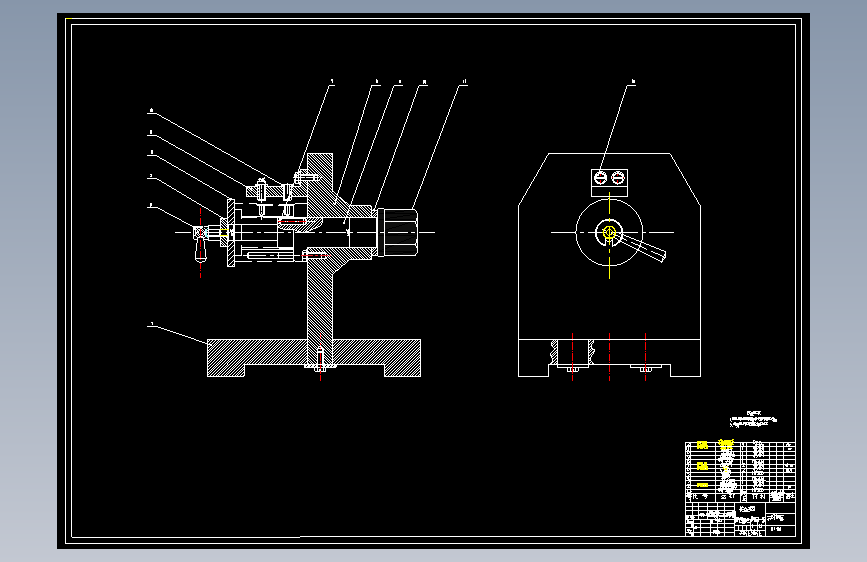The image size is (867, 562).
Task: Select the leader line pointing to the base plate
Action: pos(180,335)
